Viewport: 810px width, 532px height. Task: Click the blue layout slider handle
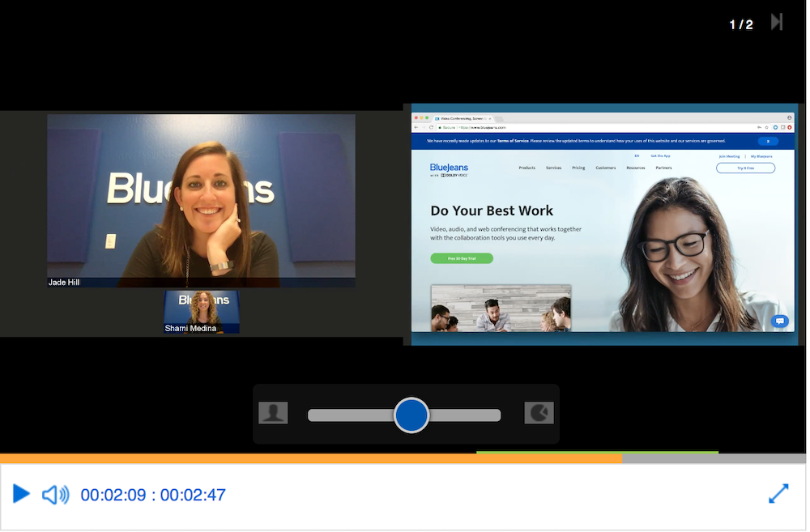pos(411,415)
